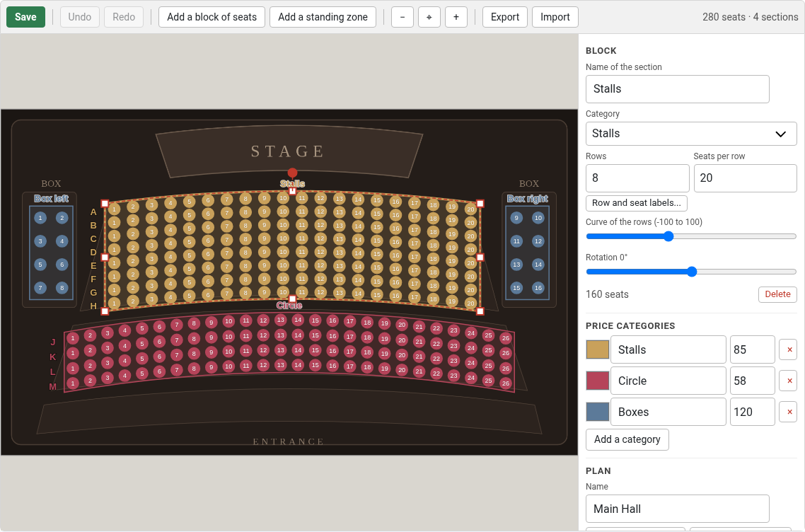Click the zoom in plus button
Image resolution: width=805 pixels, height=532 pixels.
tap(456, 17)
